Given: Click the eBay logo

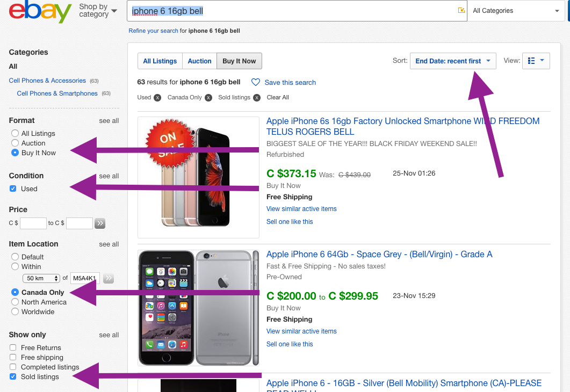Looking at the screenshot, I should (x=40, y=12).
